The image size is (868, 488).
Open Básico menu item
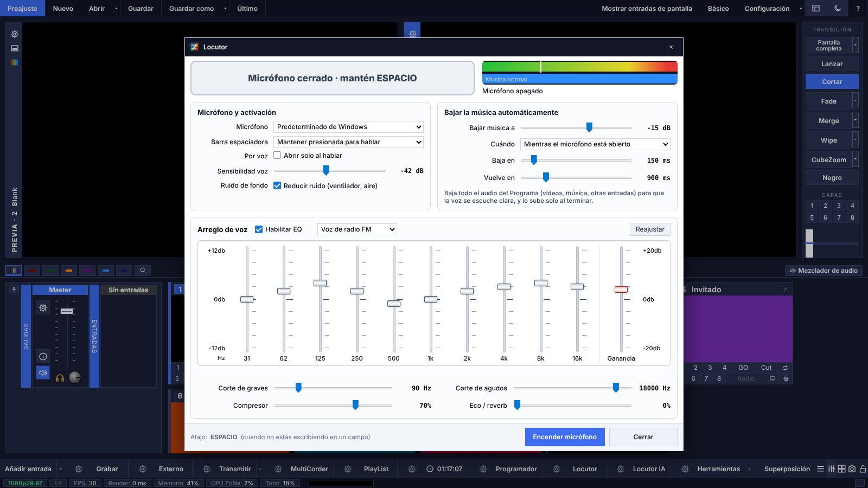(718, 8)
